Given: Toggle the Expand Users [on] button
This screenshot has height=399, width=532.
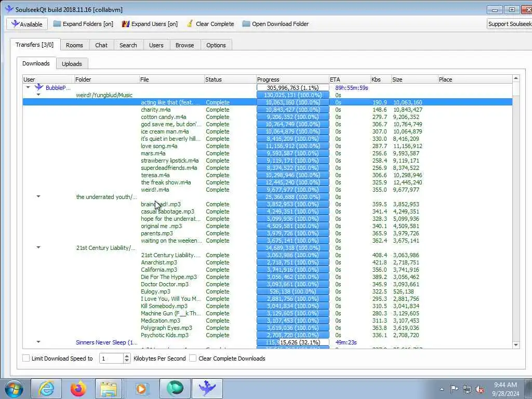Looking at the screenshot, I should 150,24.
